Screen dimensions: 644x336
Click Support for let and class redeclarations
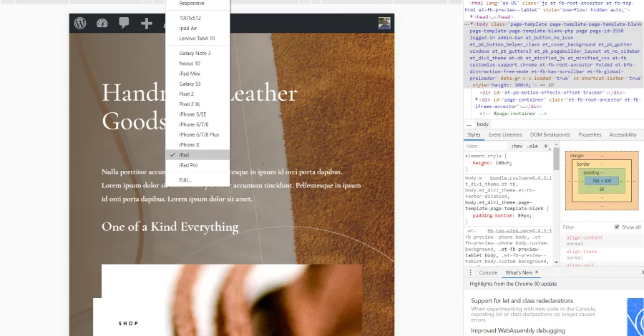(522, 301)
